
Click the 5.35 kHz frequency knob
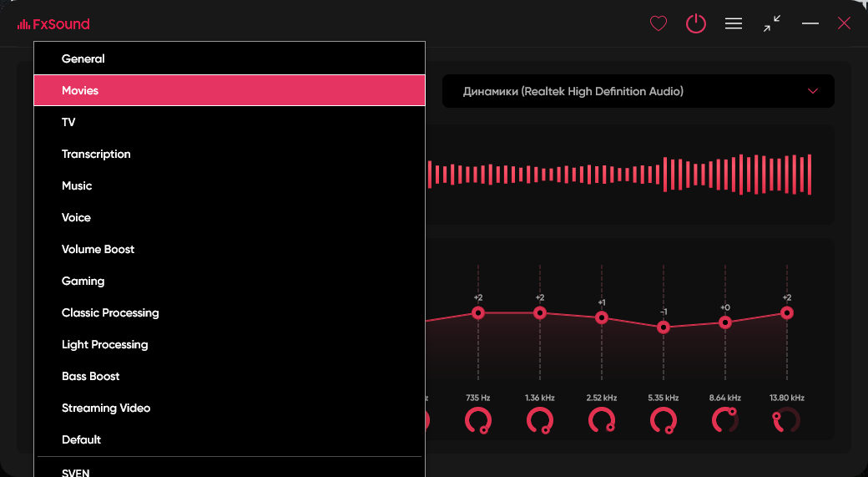click(664, 420)
